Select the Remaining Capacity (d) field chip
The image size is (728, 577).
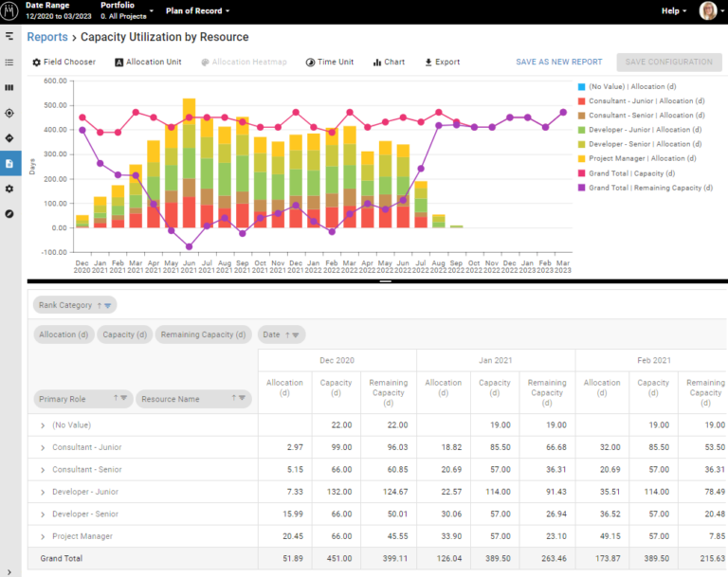[x=203, y=334]
